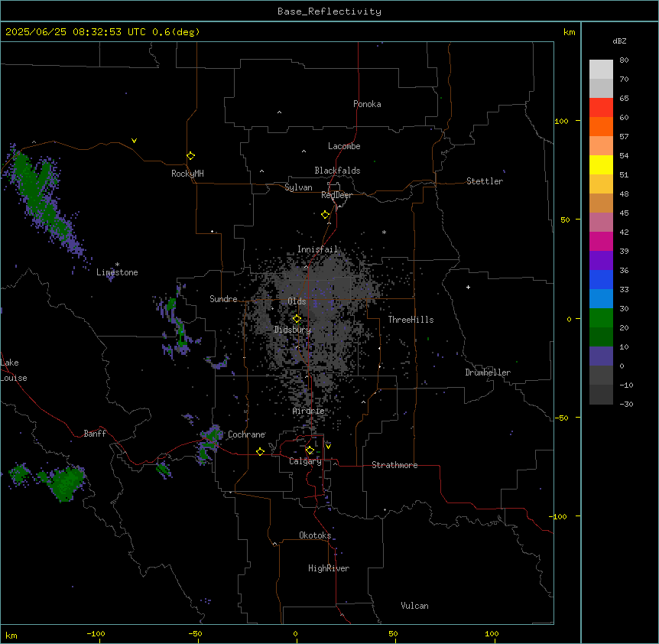Select the slate-purple 10-0 dBZ legend swatch
The image size is (659, 644).
coord(601,356)
